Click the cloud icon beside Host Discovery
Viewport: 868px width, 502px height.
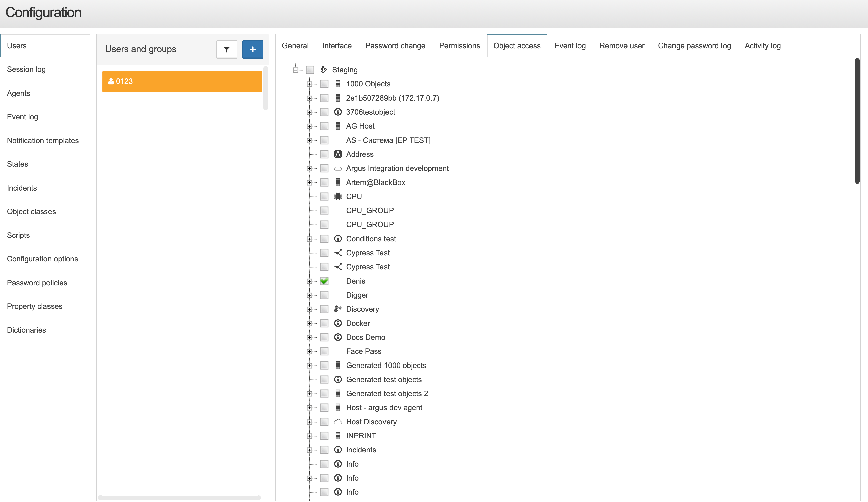coord(338,421)
